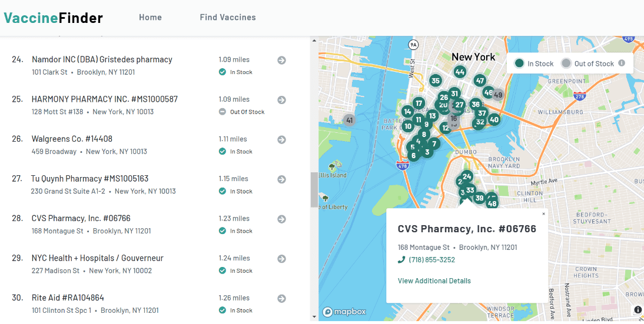This screenshot has width=644, height=324.
Task: Click the 1.23 miles distance text
Action: (234, 218)
